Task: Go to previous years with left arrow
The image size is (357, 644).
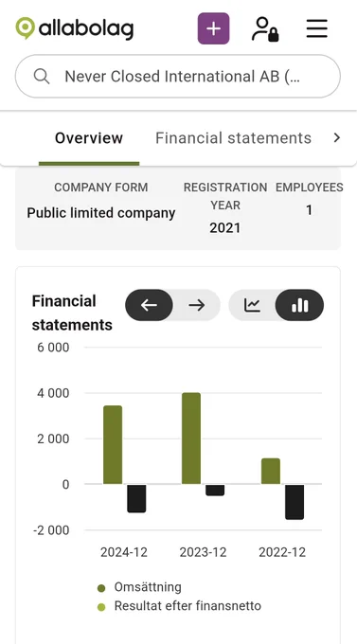Action: (149, 305)
